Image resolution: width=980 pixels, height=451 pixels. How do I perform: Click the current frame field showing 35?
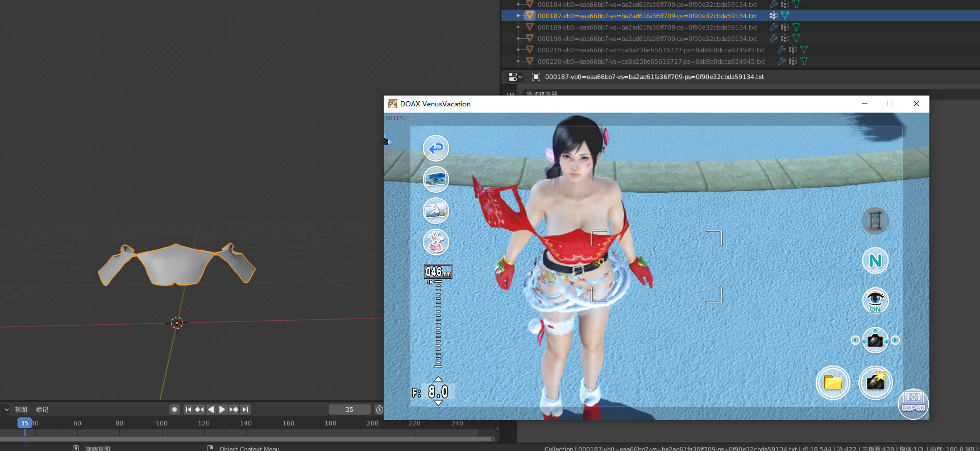(350, 409)
